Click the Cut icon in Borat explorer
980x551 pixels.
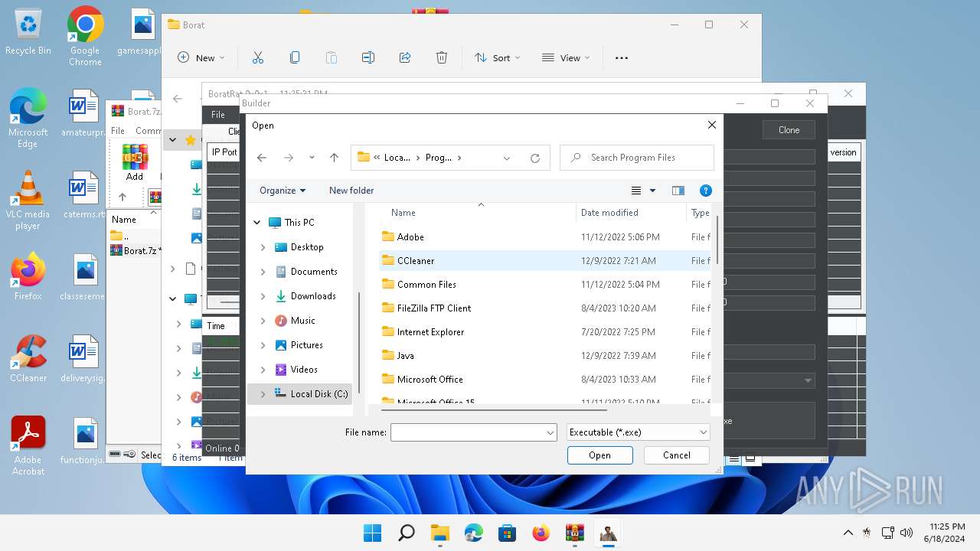258,57
